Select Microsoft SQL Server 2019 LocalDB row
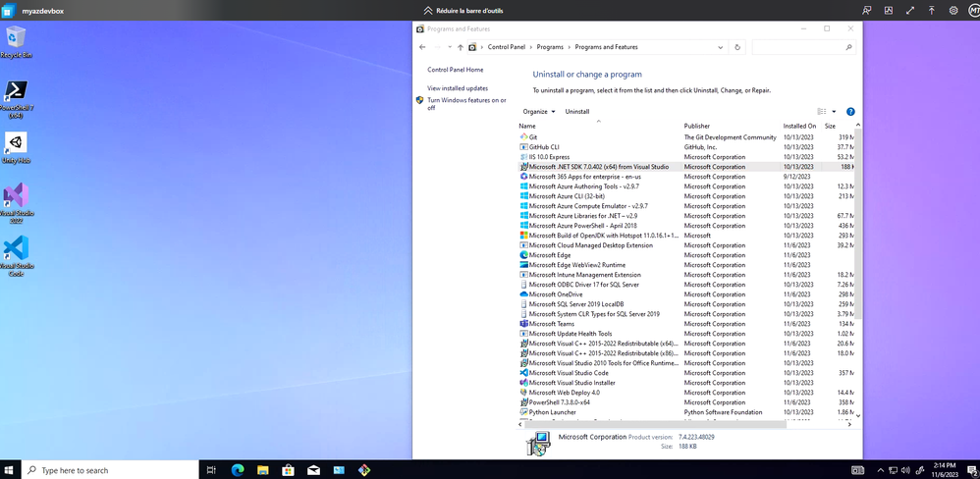 pos(686,304)
